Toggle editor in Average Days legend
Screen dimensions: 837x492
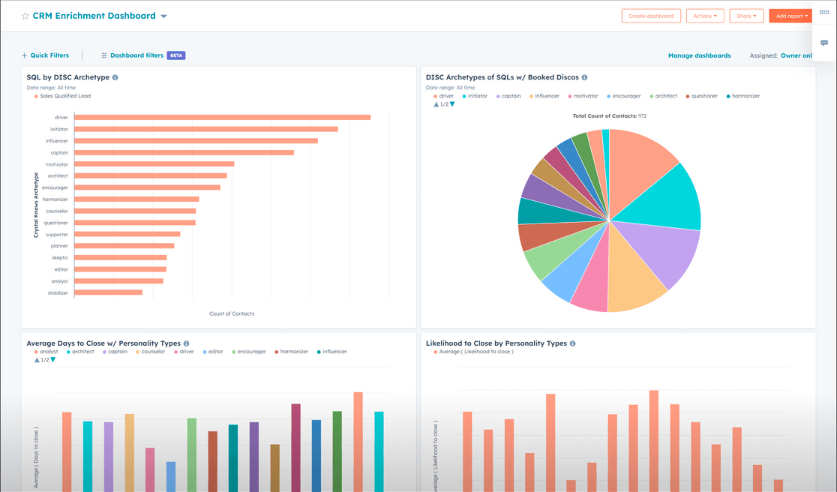tap(213, 352)
